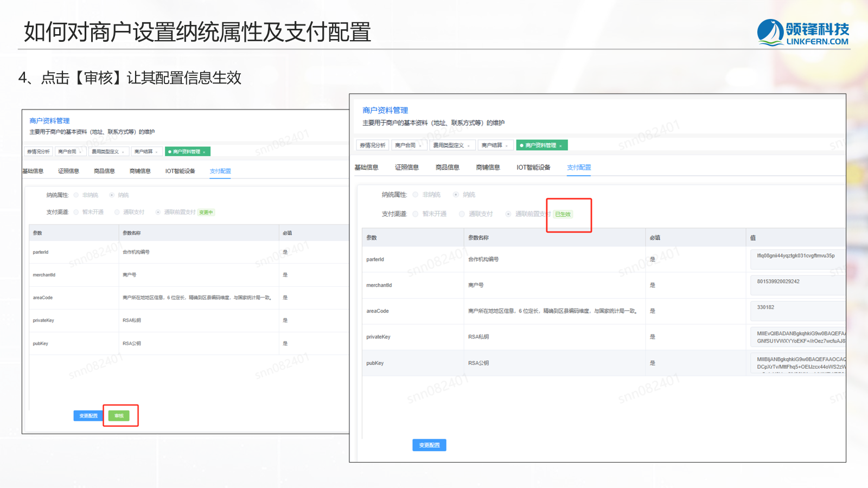
Task: Open IOT智能设备 tab in left screenshot
Action: [x=180, y=171]
